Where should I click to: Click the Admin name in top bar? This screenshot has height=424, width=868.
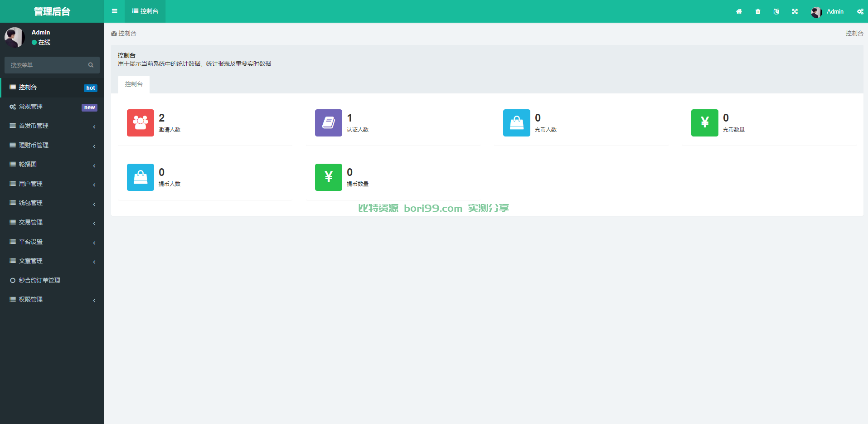pyautogui.click(x=835, y=11)
